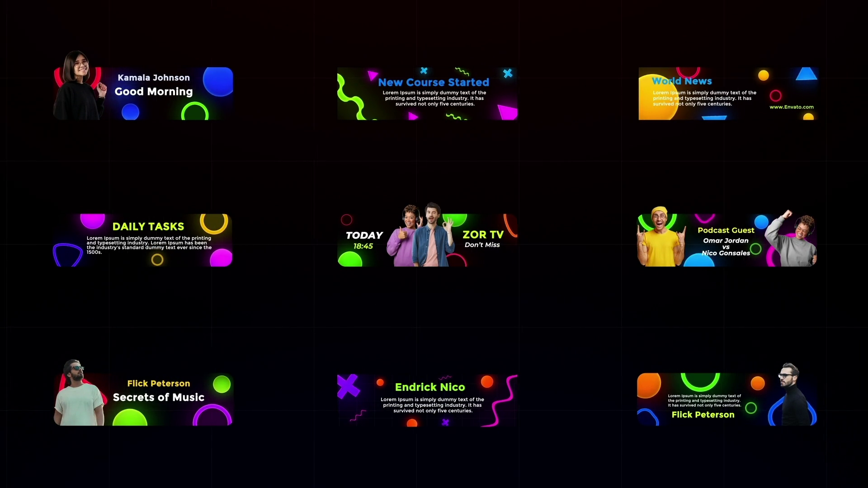This screenshot has height=488, width=868.
Task: Select the Endrick Nico banner title
Action: click(x=429, y=387)
